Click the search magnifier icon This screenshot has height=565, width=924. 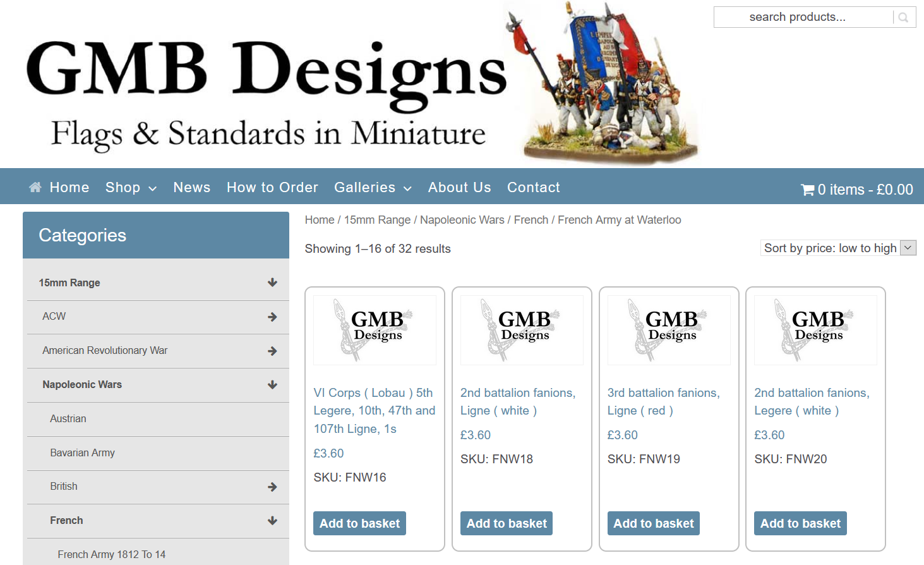pos(903,18)
